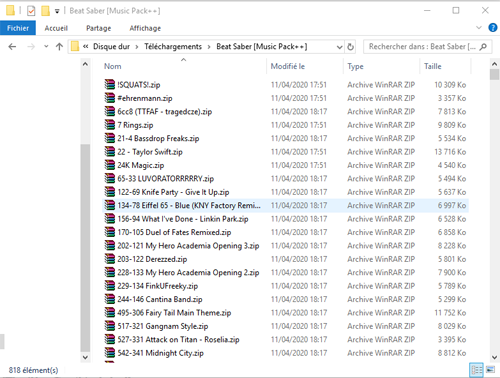The width and height of the screenshot is (500, 378).
Task: Click the navigation pane scroll up arrow
Action: (85, 64)
